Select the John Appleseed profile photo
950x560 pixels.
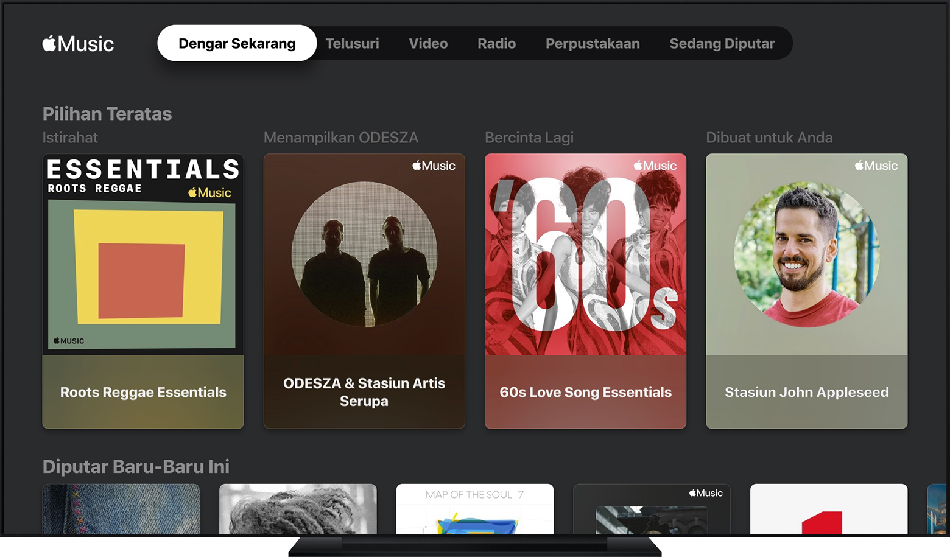pos(806,254)
